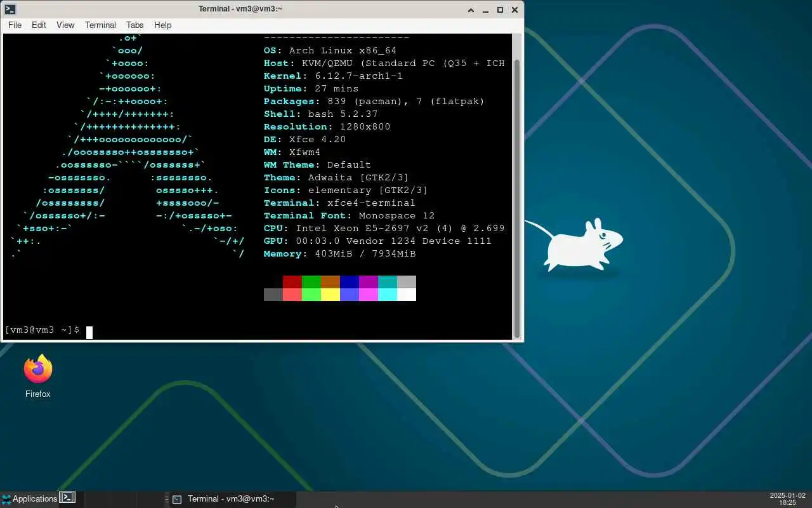Click the 'Shell: bash 5.2.37' line
The width and height of the screenshot is (812, 508).
(321, 114)
